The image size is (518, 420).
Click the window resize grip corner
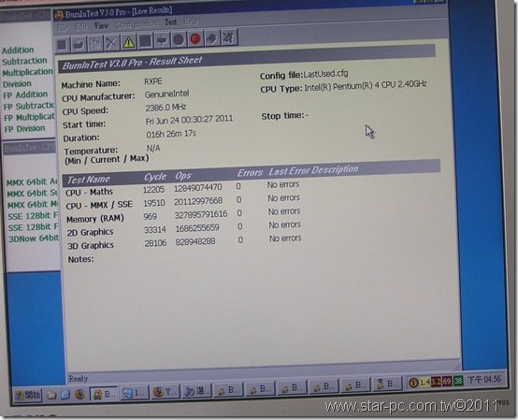[x=457, y=366]
